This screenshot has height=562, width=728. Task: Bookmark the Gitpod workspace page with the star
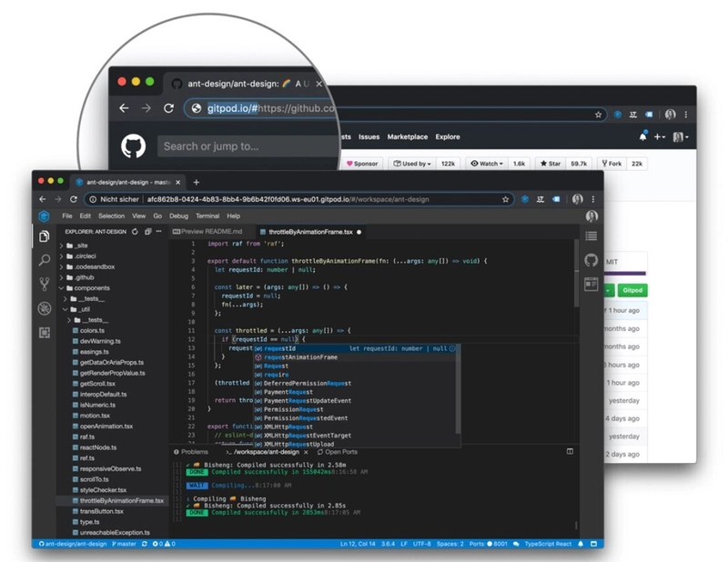click(x=506, y=198)
